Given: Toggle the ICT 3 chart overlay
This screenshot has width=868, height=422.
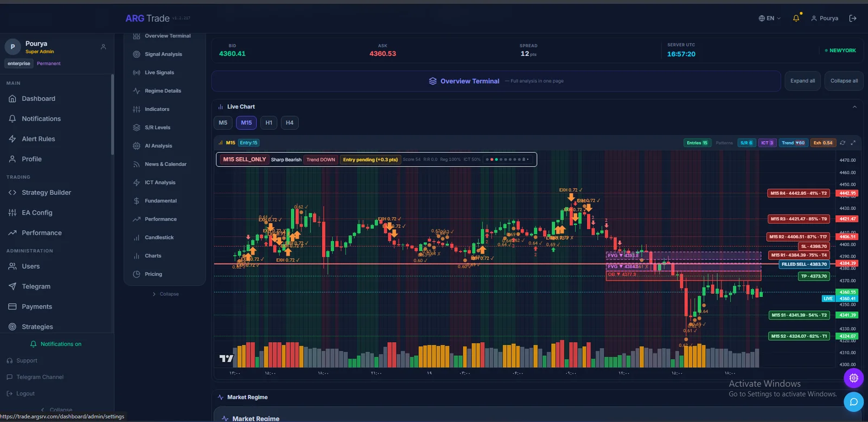Looking at the screenshot, I should click(767, 143).
